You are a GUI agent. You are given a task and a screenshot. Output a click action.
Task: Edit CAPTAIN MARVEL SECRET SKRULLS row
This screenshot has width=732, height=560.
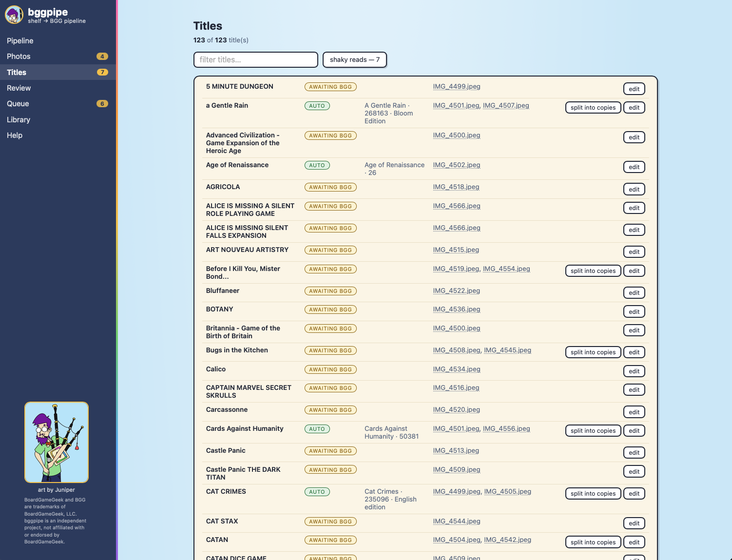coord(634,390)
